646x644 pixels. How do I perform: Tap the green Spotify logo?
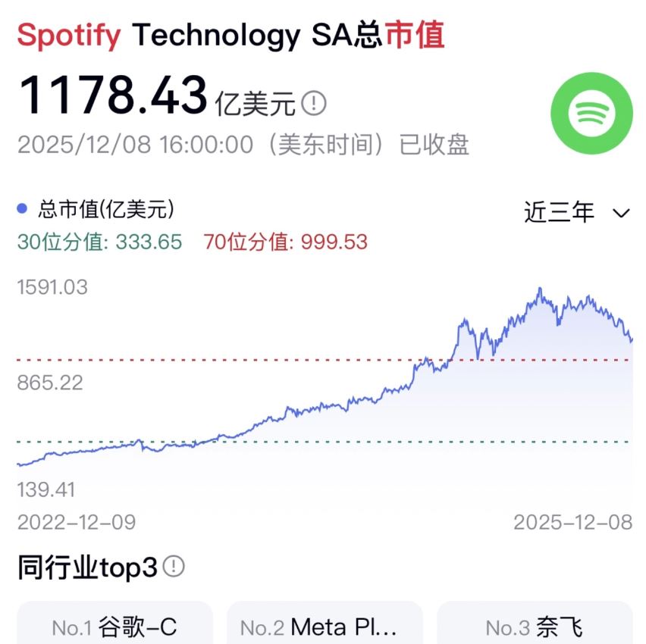(591, 114)
